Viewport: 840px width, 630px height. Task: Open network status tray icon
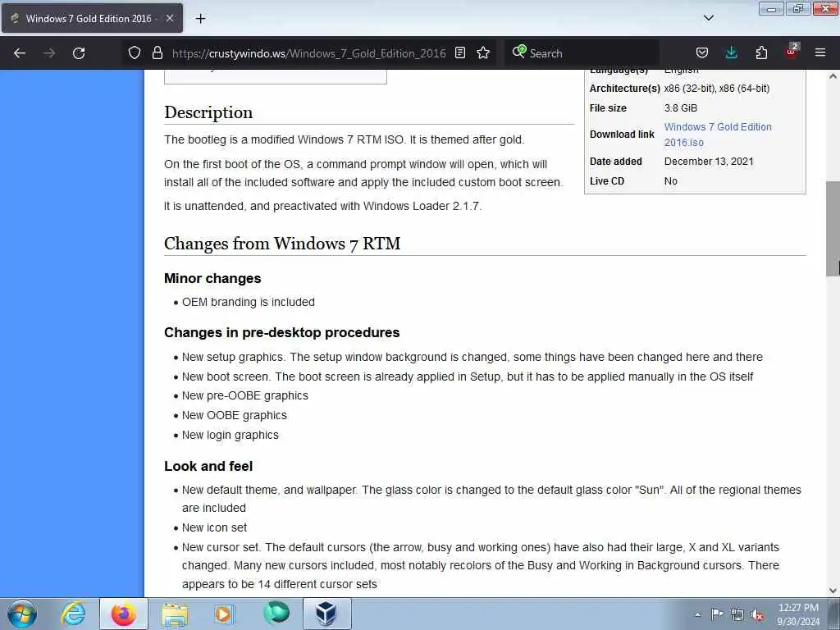[x=737, y=615]
